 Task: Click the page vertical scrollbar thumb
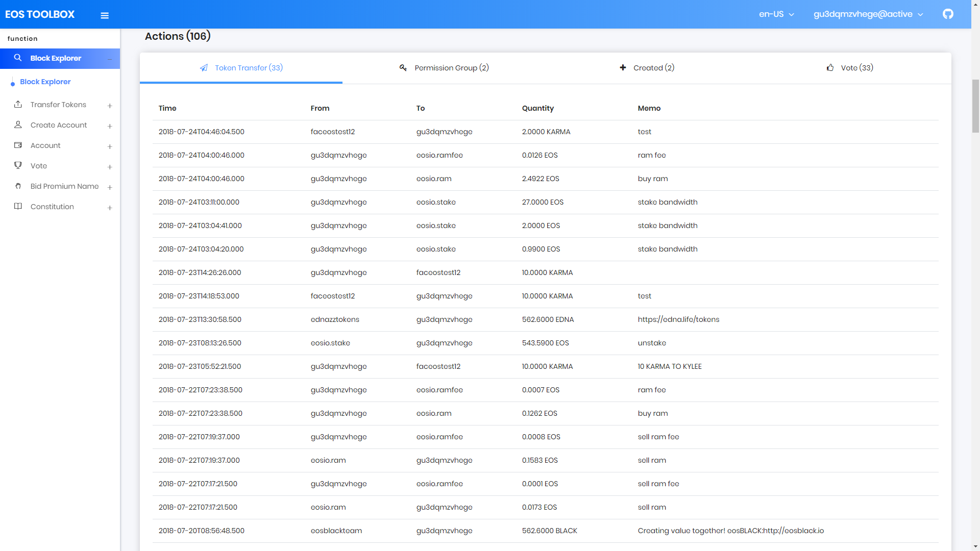tap(975, 106)
